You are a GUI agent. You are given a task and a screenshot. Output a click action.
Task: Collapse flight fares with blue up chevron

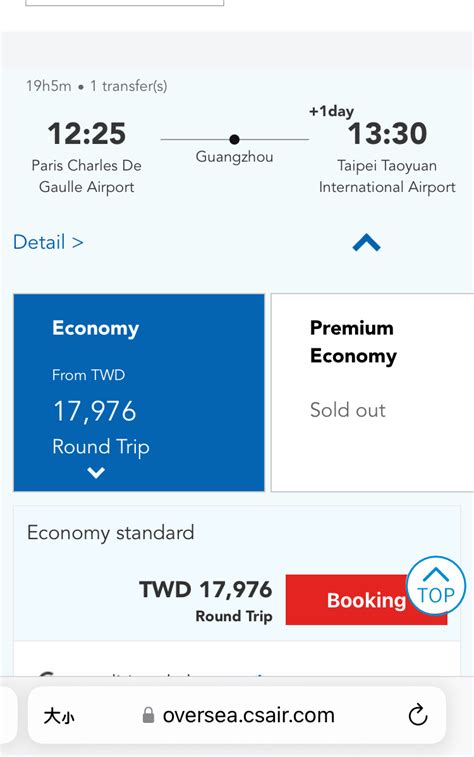[x=366, y=242]
